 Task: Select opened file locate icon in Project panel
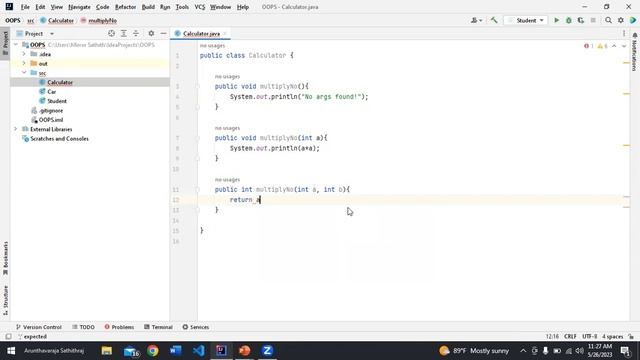point(111,33)
